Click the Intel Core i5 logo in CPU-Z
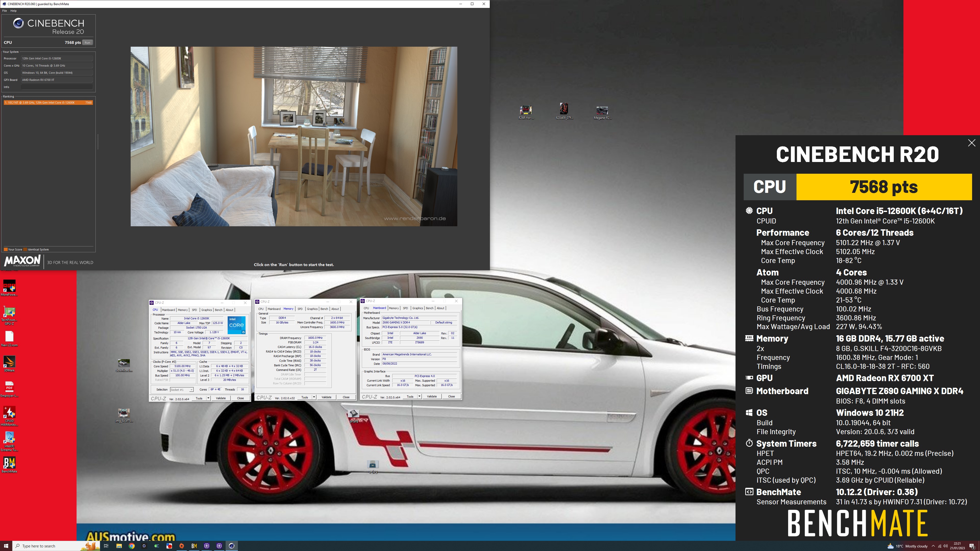980x551 pixels. pos(236,325)
